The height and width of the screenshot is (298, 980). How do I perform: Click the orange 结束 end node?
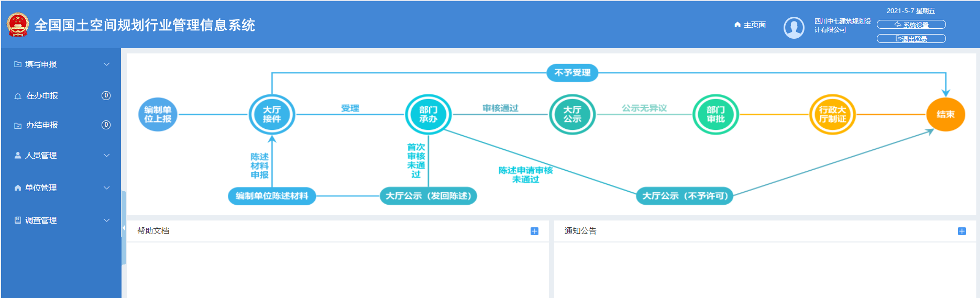945,114
